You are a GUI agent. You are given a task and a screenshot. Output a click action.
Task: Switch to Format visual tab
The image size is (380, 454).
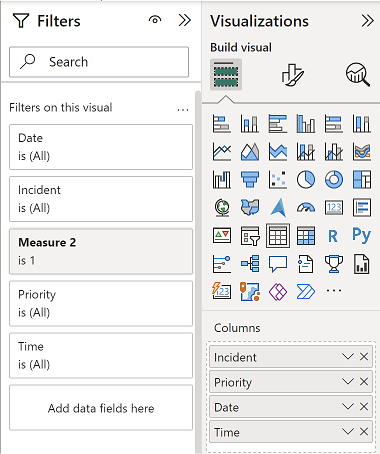[x=292, y=75]
